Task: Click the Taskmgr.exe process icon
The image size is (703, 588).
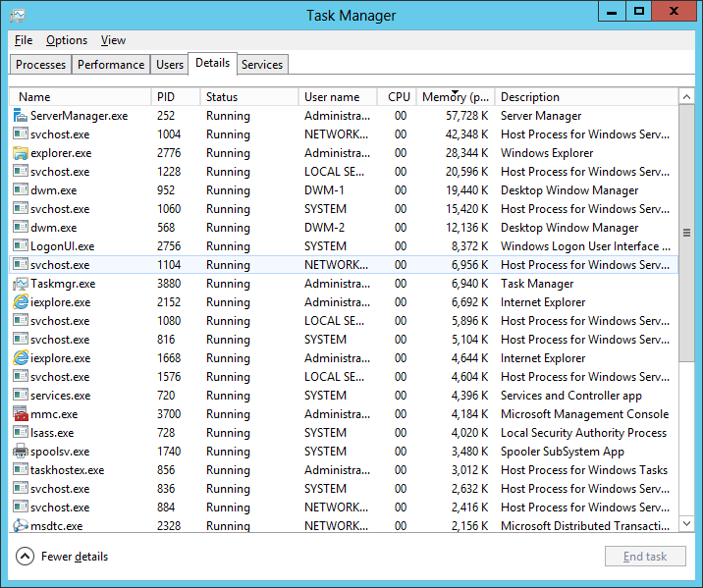Action: click(21, 284)
